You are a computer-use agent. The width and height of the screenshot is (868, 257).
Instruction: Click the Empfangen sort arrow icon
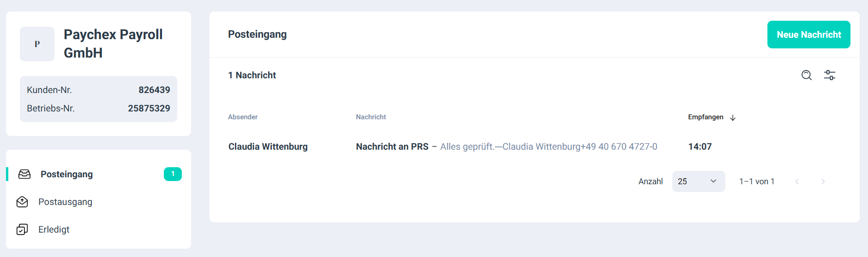pyautogui.click(x=733, y=118)
